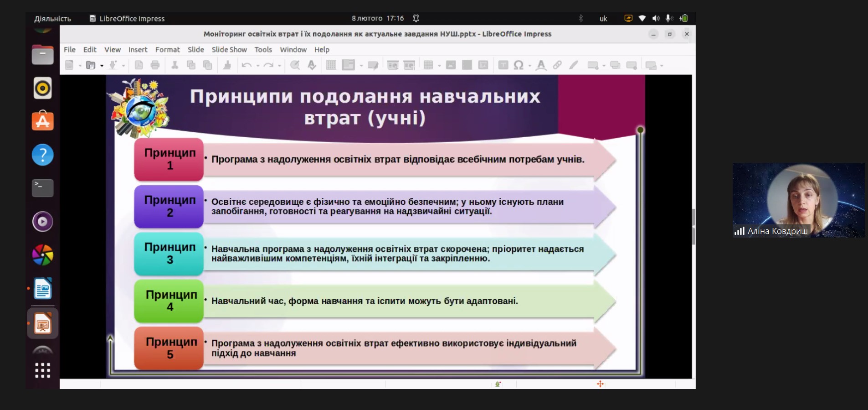Click the Insert Image toolbar icon

[451, 65]
